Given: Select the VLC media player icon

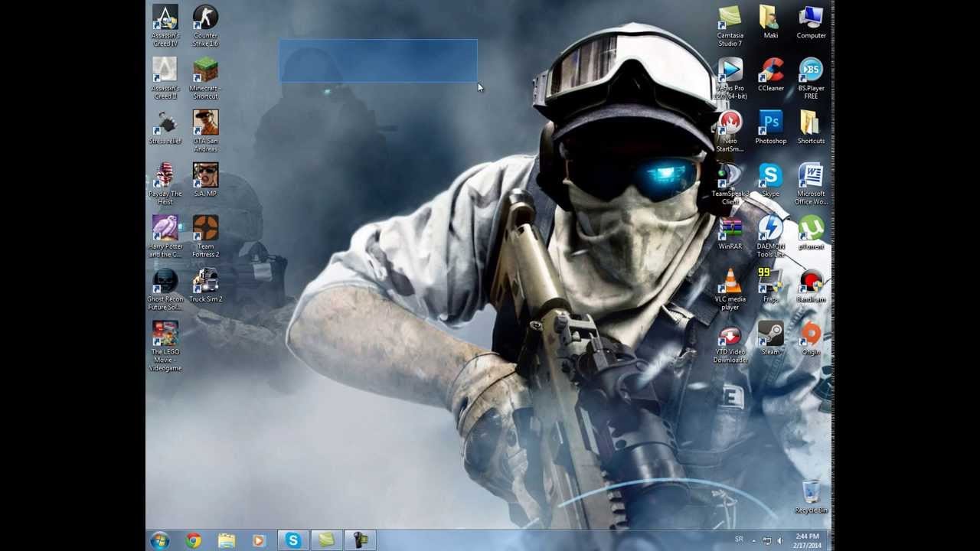Looking at the screenshot, I should pyautogui.click(x=730, y=290).
